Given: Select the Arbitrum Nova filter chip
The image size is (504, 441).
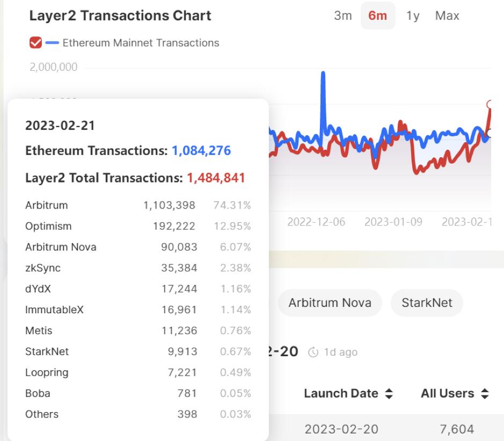Looking at the screenshot, I should coord(330,303).
